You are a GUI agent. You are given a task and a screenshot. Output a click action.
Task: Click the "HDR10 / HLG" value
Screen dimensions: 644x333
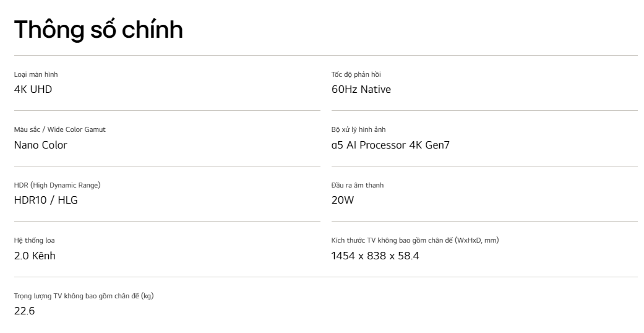coord(46,200)
